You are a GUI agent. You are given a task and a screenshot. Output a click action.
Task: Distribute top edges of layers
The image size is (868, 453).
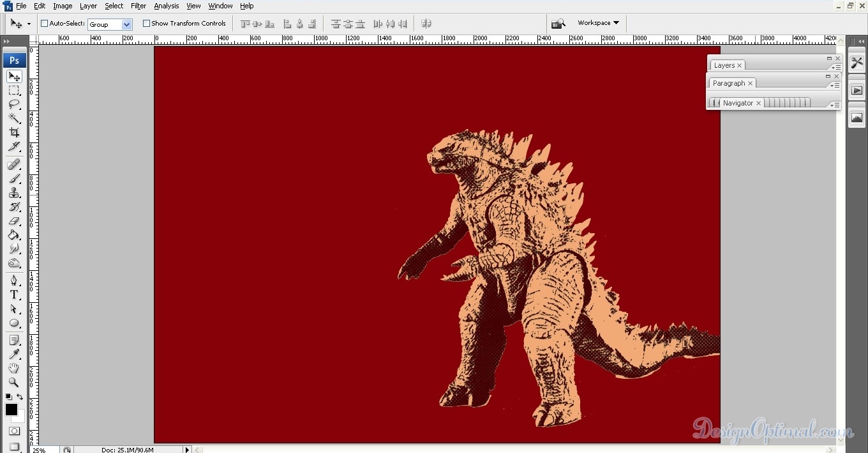pyautogui.click(x=336, y=24)
